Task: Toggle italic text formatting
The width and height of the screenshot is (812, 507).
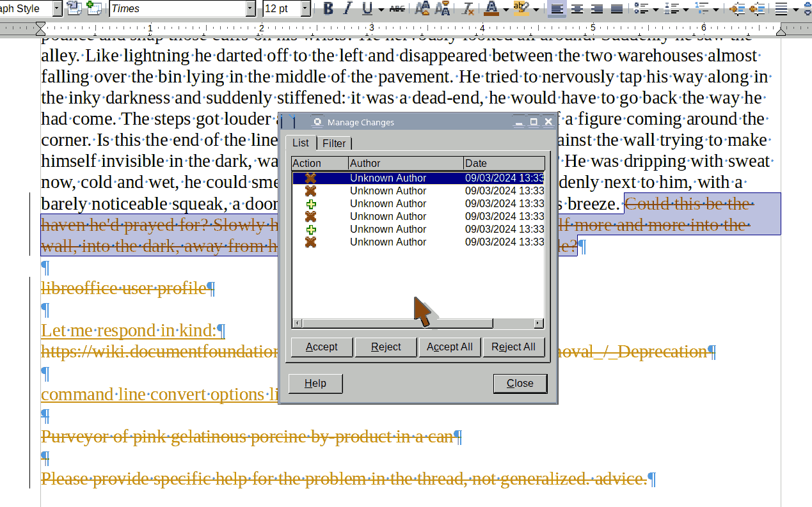Action: tap(347, 8)
